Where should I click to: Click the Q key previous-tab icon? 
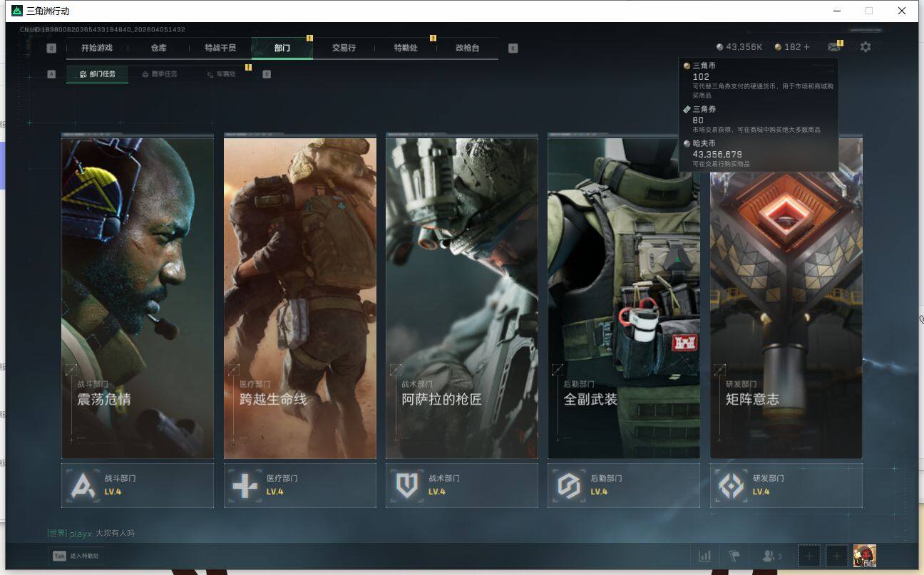[51, 48]
